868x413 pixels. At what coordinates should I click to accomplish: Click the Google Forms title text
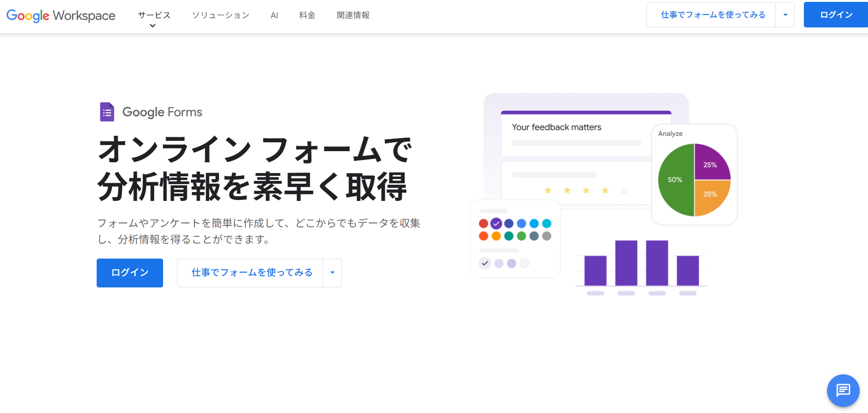click(162, 112)
